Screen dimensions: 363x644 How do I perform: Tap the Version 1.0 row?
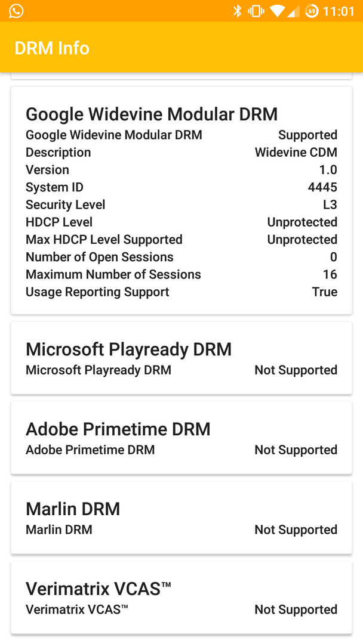point(181,170)
